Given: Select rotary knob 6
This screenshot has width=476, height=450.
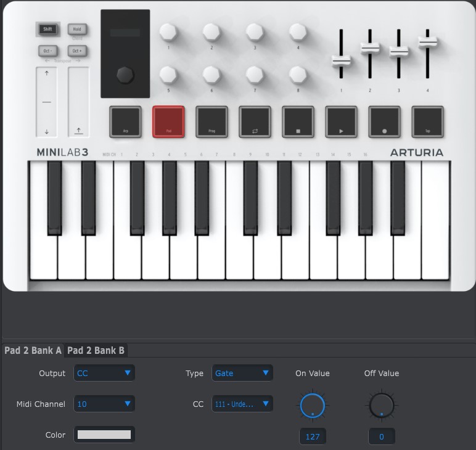Looking at the screenshot, I should 211,75.
